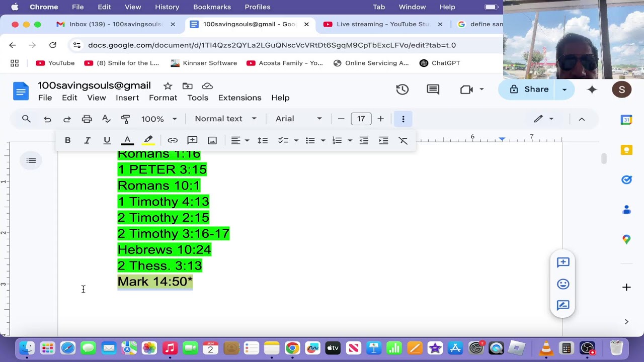This screenshot has height=362, width=644.
Task: Decrease indent
Action: pos(364,140)
